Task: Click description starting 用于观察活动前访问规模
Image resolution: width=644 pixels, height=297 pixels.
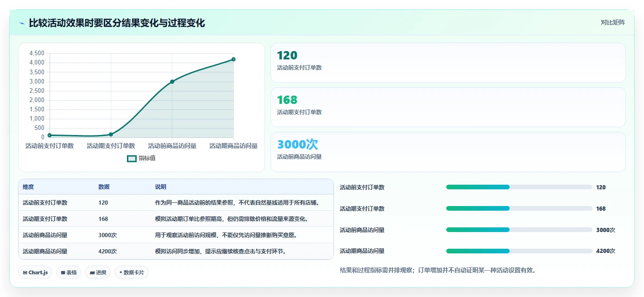Action: tap(226, 235)
